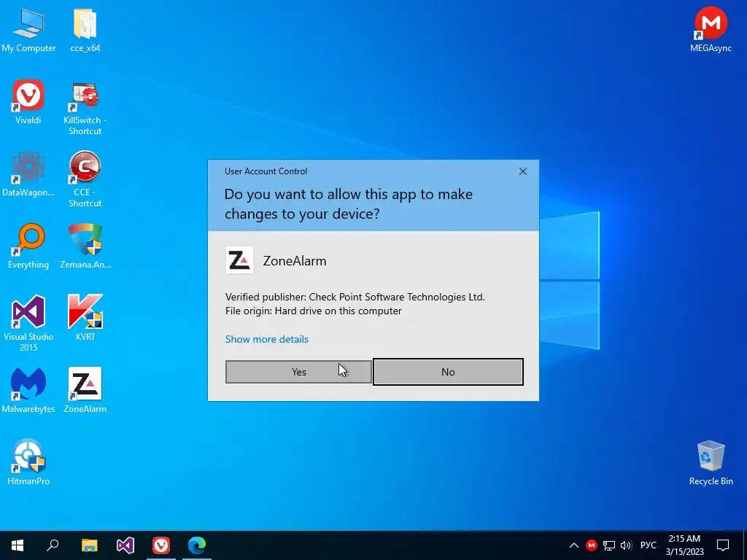The width and height of the screenshot is (747, 560).
Task: Click the ZoneAlarm app name in dialog
Action: (x=295, y=261)
